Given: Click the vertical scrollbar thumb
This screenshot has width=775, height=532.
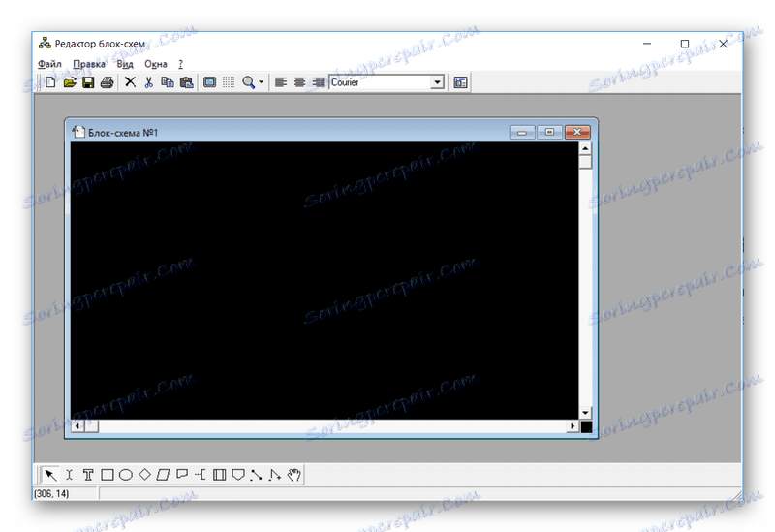Looking at the screenshot, I should 585,162.
